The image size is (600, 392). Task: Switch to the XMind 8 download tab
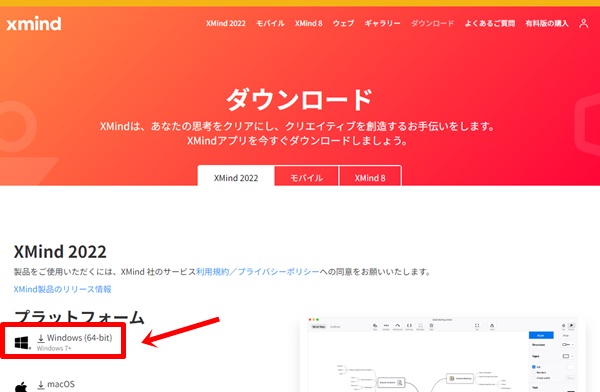click(370, 176)
